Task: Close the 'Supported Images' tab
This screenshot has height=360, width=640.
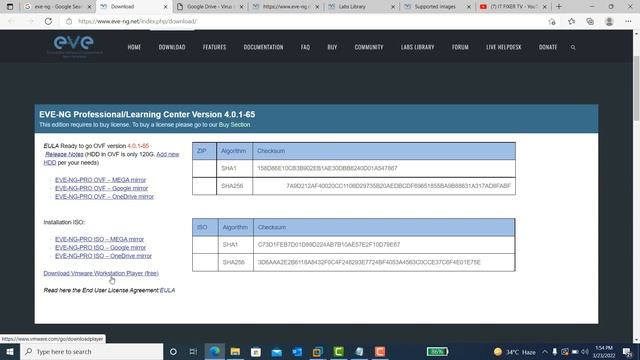Action: pyautogui.click(x=469, y=7)
